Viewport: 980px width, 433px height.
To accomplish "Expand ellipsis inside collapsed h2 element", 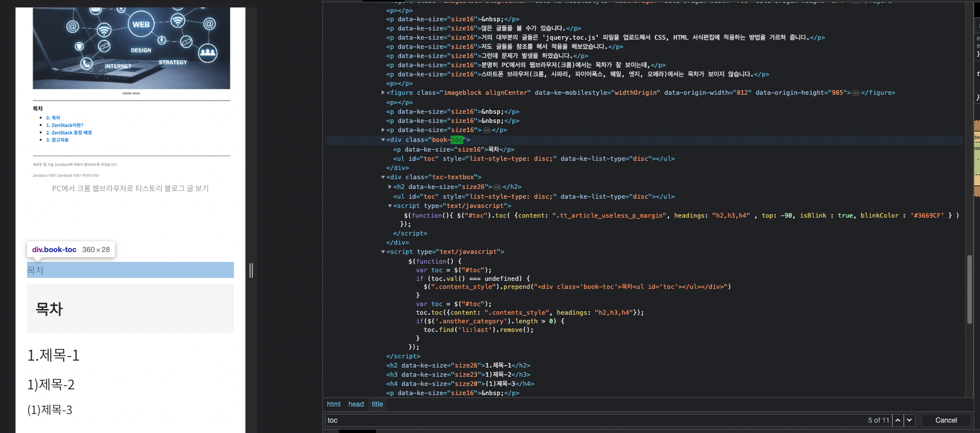I will point(497,187).
